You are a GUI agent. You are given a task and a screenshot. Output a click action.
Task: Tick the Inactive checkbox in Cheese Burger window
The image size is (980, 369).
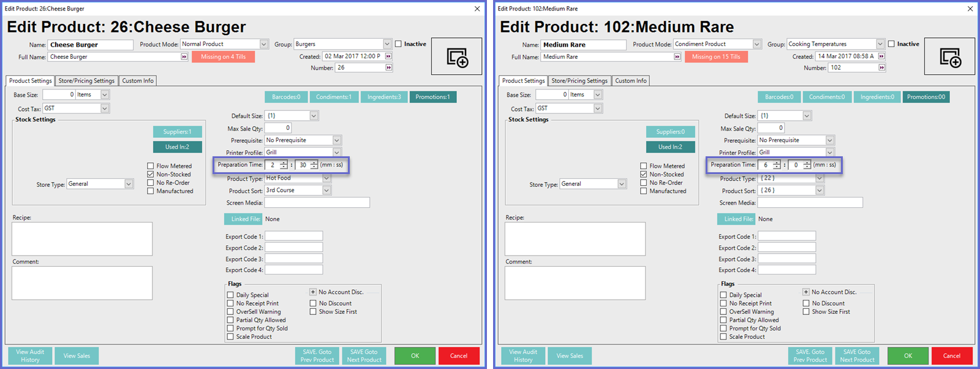399,44
